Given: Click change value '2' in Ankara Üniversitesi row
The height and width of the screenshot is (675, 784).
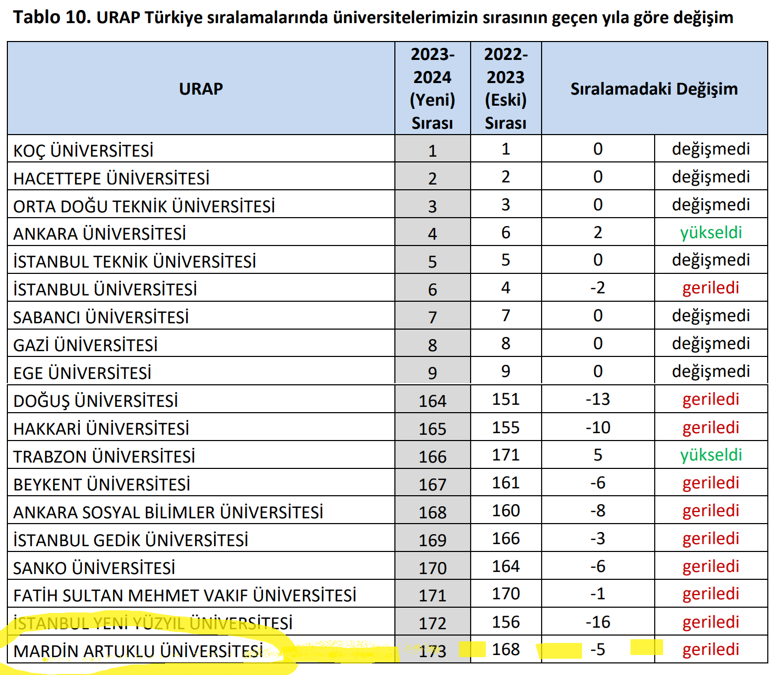Looking at the screenshot, I should point(598,232).
